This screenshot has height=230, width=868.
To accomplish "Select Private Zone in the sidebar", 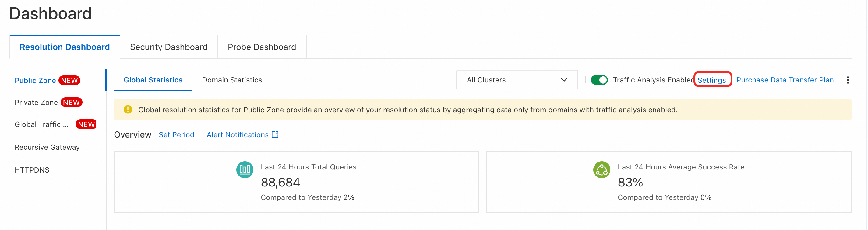I will [x=36, y=102].
